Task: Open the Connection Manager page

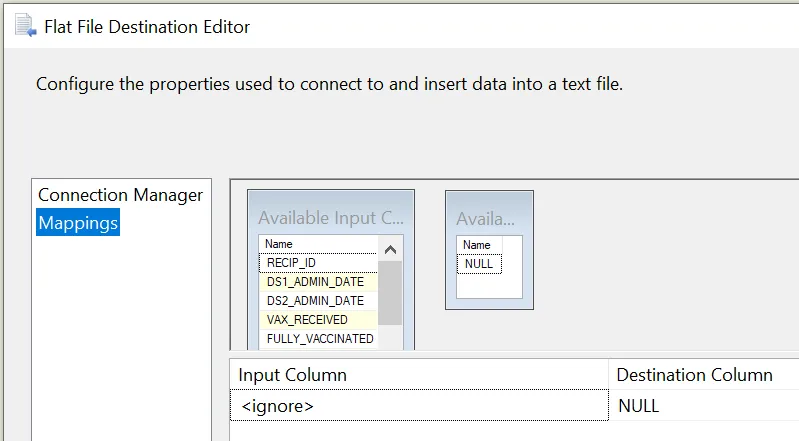Action: 120,195
